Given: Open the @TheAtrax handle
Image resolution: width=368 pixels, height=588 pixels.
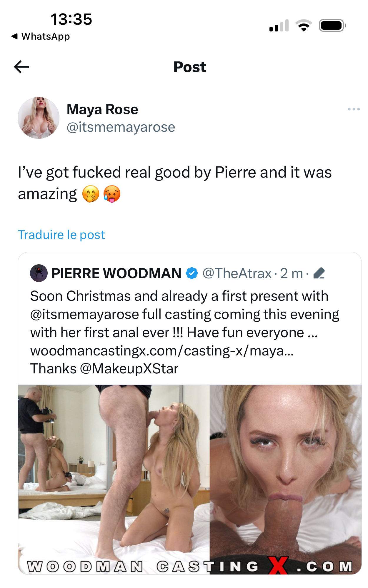Looking at the screenshot, I should pyautogui.click(x=237, y=273).
